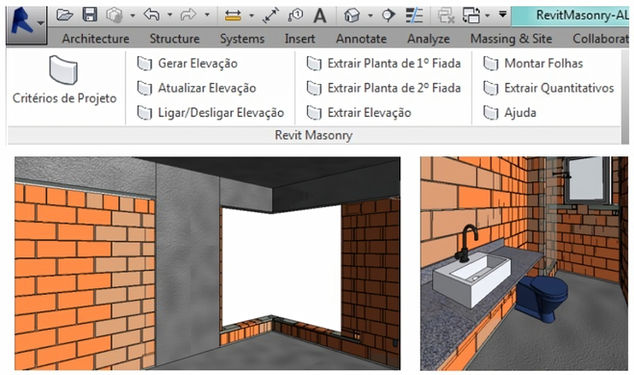Screen dimensions: 634x375
Task: Open the Annotate tab
Action: click(x=361, y=39)
